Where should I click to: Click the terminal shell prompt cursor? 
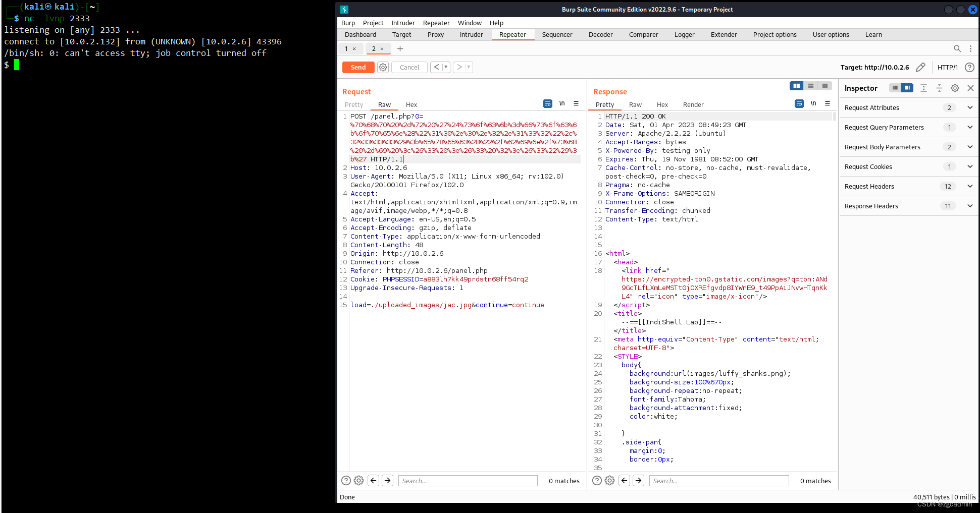(x=17, y=65)
